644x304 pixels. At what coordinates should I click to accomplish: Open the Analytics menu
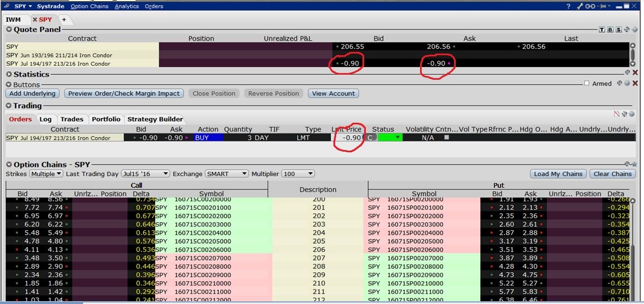(x=126, y=6)
